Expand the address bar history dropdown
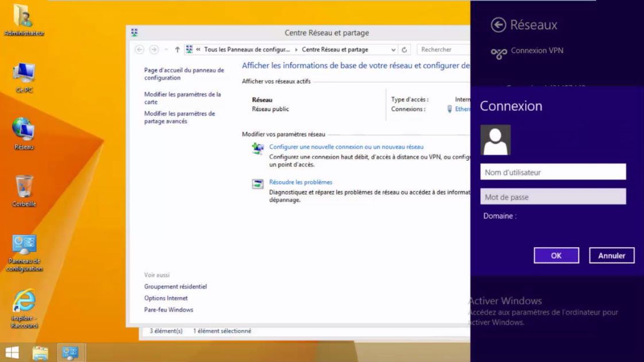Screen dimensions: 644x362 [x=393, y=49]
